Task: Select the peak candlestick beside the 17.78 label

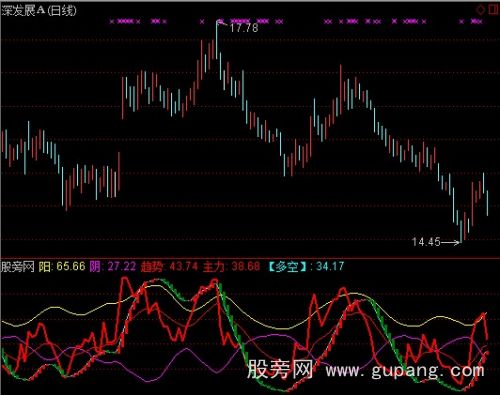Action: tap(217, 40)
